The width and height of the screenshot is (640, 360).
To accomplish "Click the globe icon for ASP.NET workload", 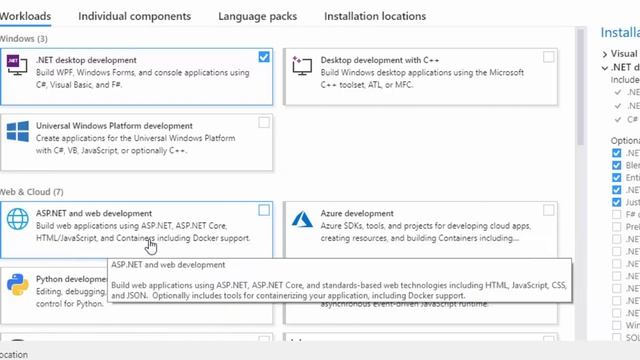I will point(18,219).
